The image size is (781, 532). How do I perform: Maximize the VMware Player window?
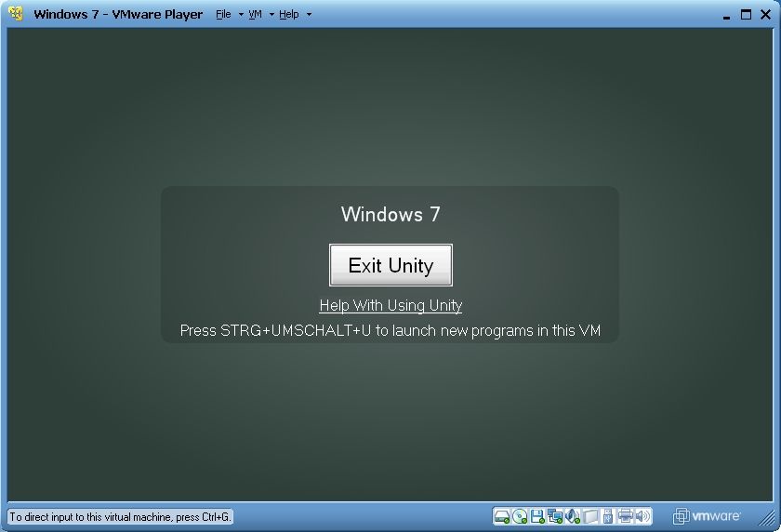(x=746, y=15)
